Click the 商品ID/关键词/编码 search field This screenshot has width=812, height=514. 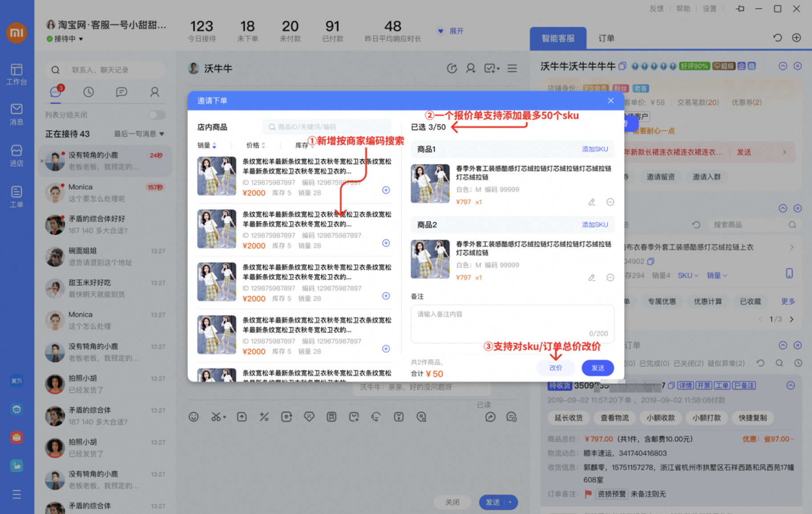tap(327, 127)
